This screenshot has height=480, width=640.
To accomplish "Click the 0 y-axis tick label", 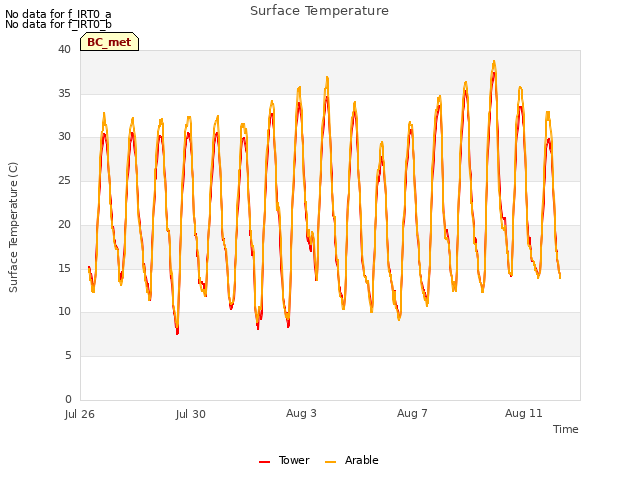I will [x=68, y=399].
